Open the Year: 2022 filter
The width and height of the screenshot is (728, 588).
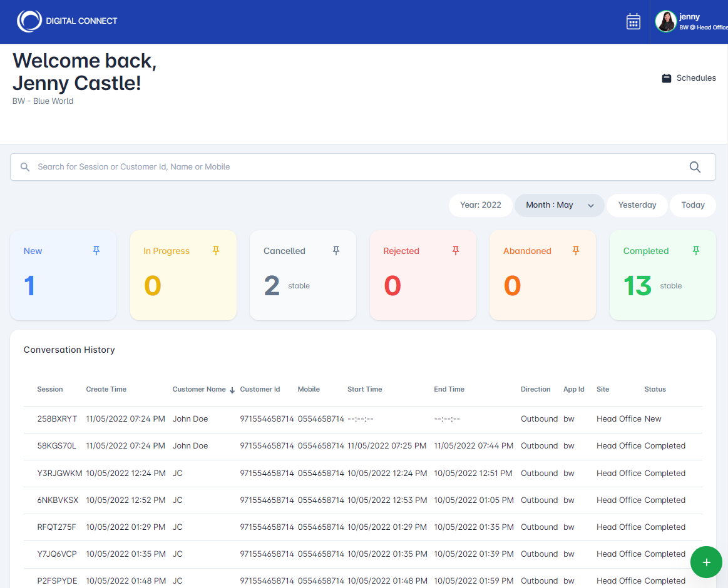tap(481, 205)
